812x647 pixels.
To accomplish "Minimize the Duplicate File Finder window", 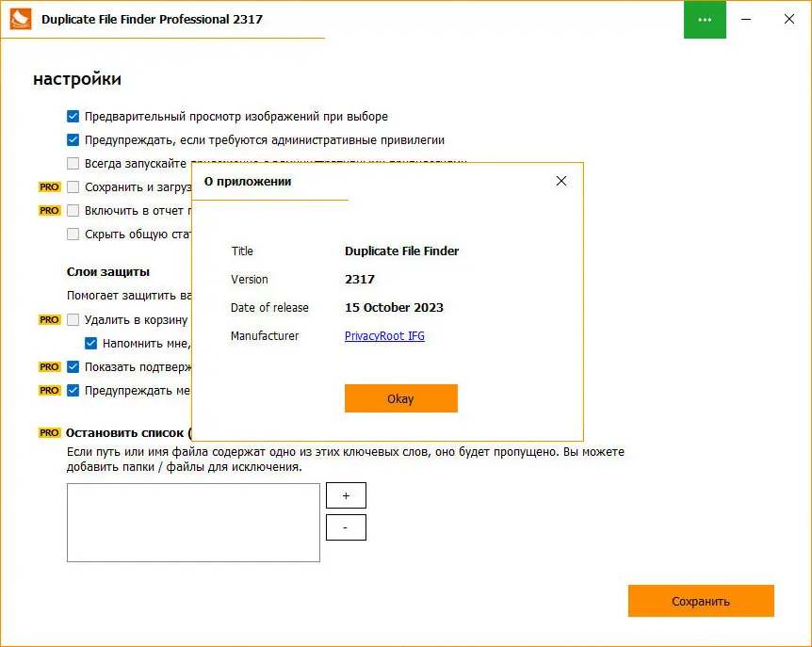I will pos(746,20).
